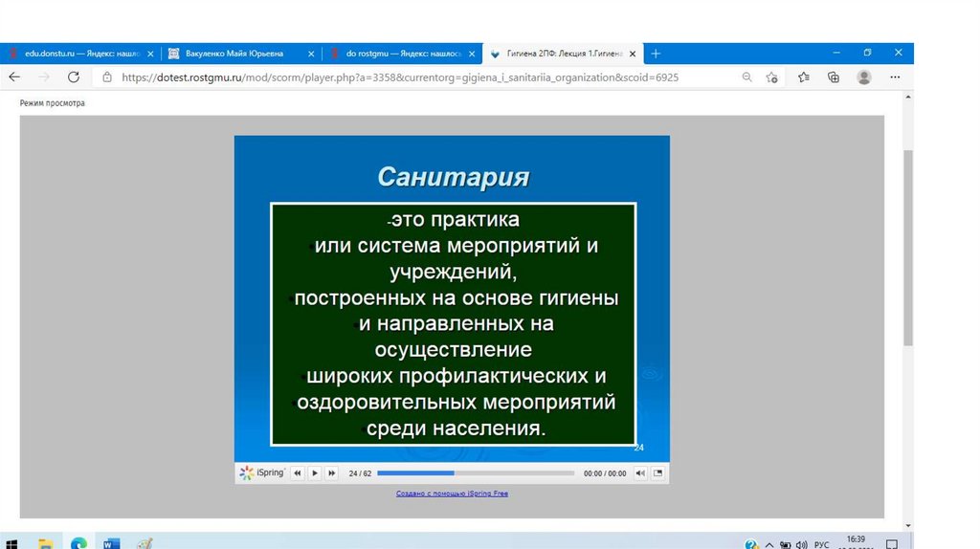Viewport: 980px width, 549px height.
Task: Open the browser profile avatar
Action: pos(864,77)
